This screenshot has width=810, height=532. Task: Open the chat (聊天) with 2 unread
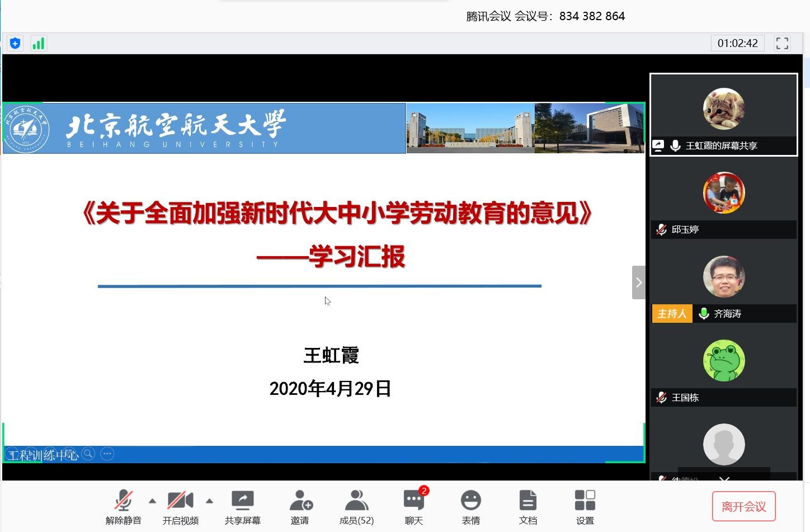[x=414, y=507]
